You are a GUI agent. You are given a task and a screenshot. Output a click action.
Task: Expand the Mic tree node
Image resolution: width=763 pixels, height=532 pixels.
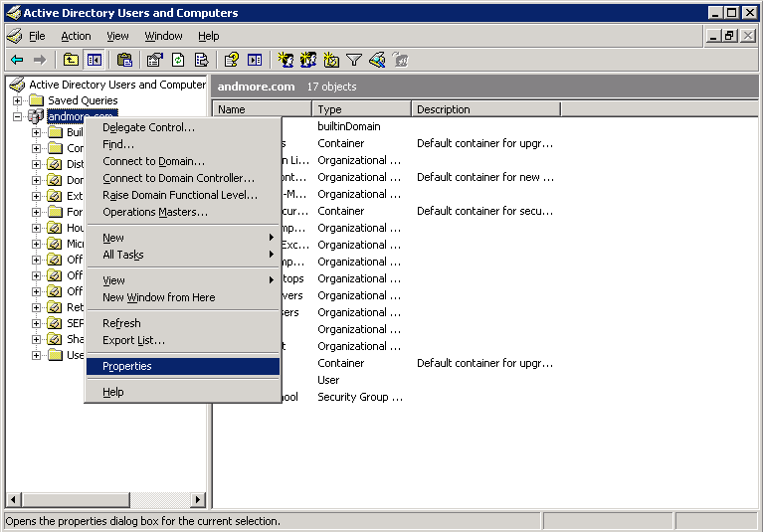tap(36, 244)
